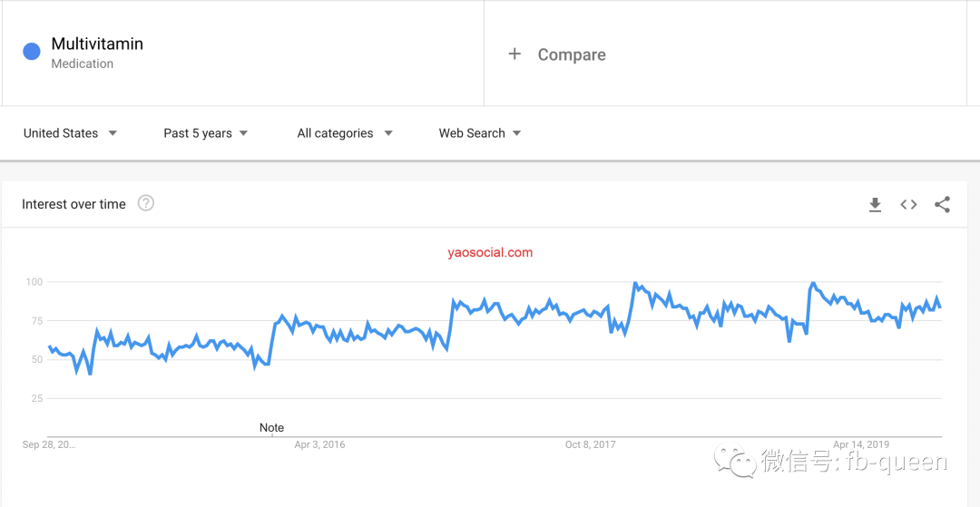Image resolution: width=980 pixels, height=507 pixels.
Task: Download the Interest over time data
Action: click(x=875, y=205)
